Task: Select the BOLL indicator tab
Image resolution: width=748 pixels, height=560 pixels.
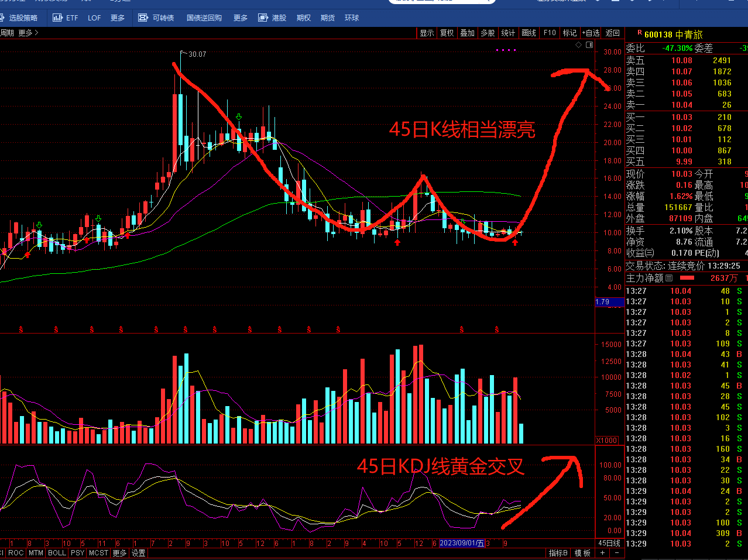Action: click(57, 553)
